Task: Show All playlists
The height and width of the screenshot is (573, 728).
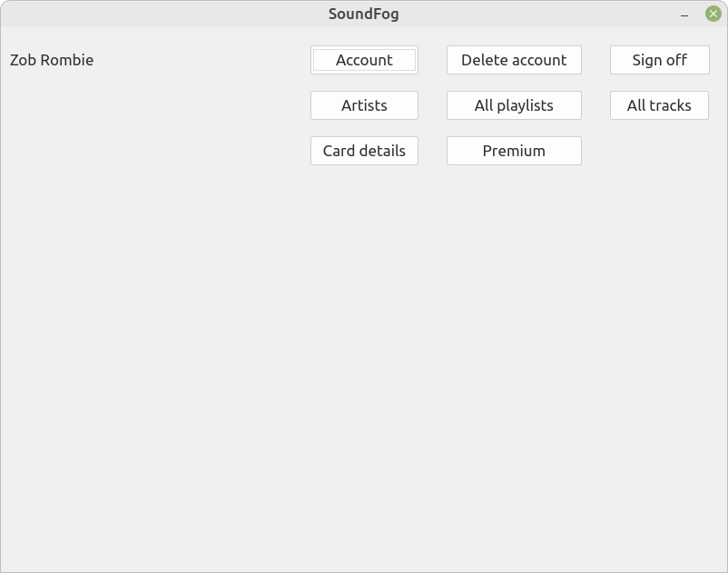Action: click(514, 105)
